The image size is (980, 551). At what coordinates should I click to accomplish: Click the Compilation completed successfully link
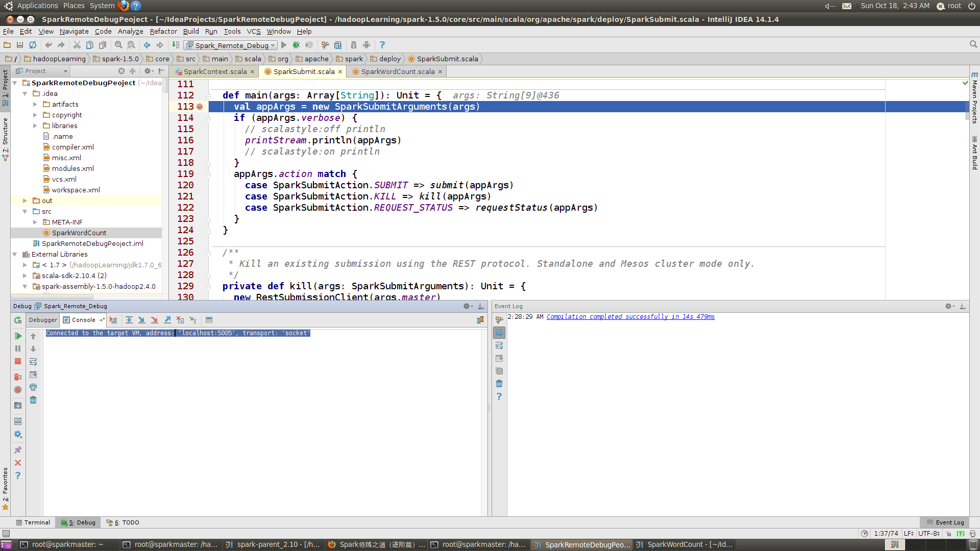click(x=630, y=316)
